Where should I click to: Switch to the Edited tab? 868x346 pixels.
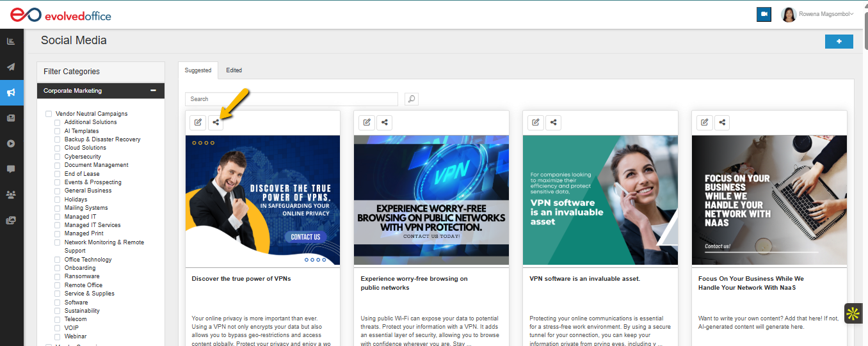234,70
